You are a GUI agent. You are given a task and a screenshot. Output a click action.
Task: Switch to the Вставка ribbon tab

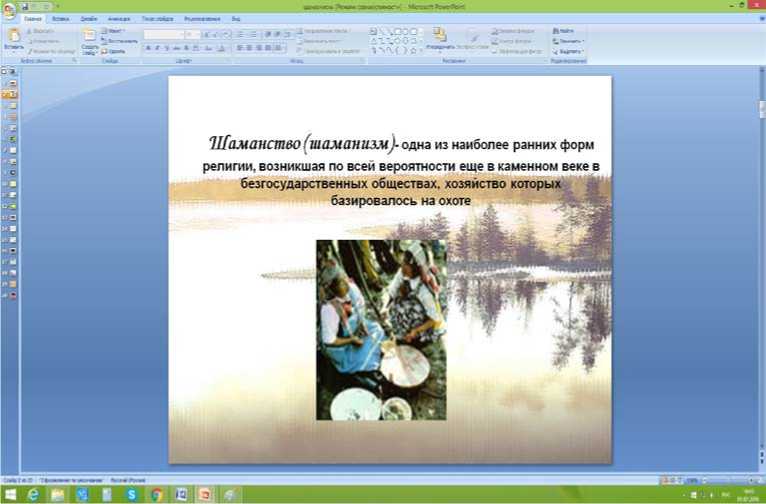pos(61,19)
